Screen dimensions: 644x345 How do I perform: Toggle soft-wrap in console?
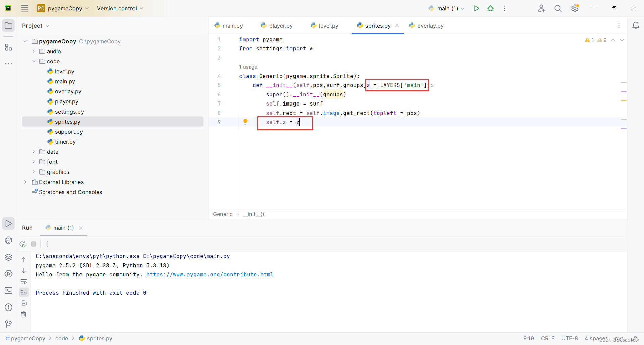coord(24,282)
